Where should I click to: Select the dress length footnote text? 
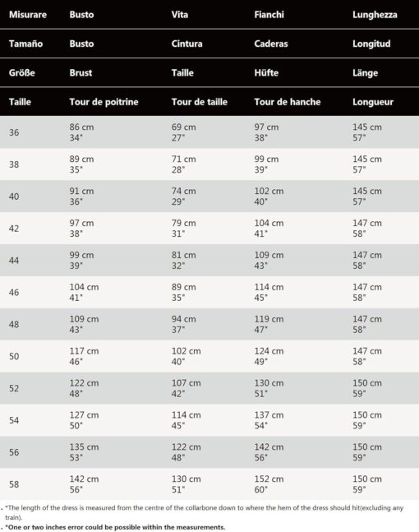click(204, 512)
